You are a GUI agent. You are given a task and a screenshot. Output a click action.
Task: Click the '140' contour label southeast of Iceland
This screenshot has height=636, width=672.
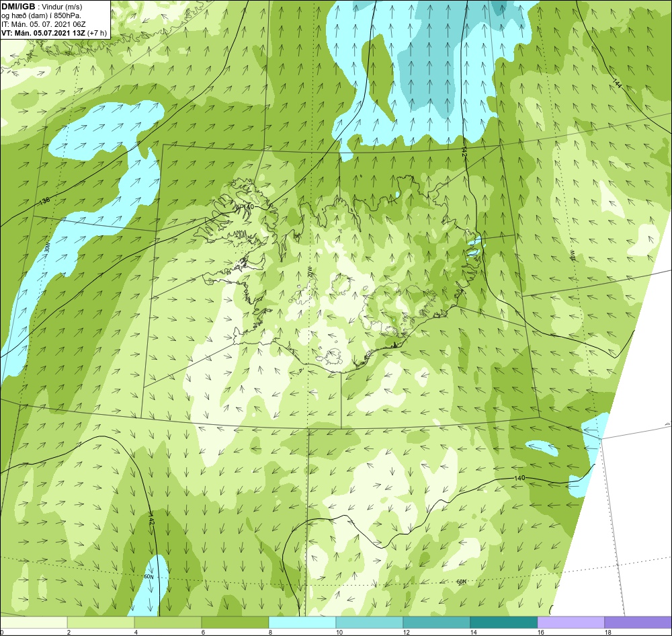[519, 478]
